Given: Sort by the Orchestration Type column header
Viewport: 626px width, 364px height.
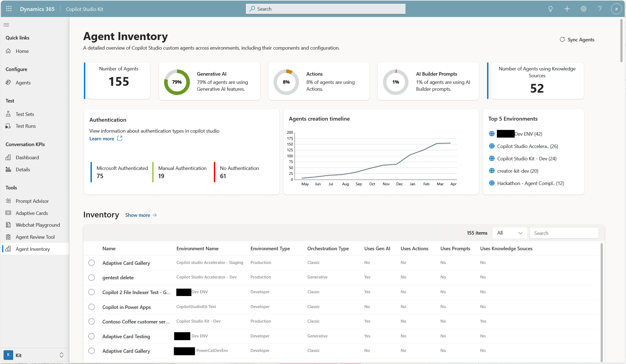Looking at the screenshot, I should point(328,248).
